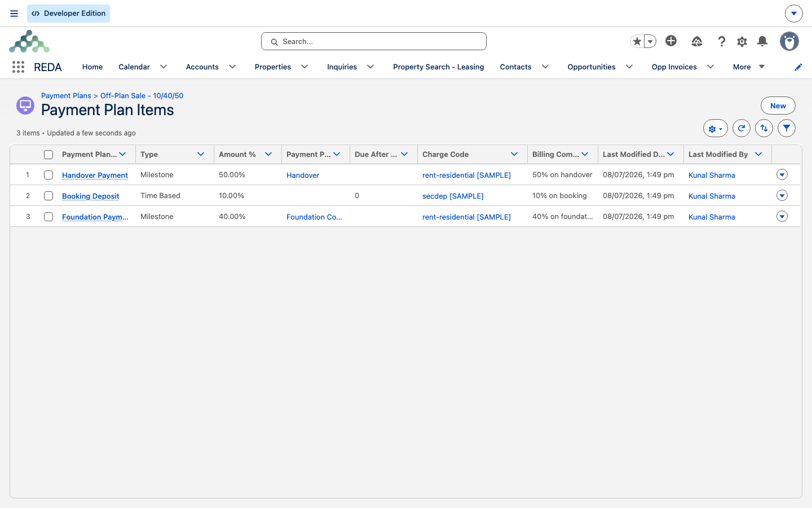The height and width of the screenshot is (508, 812).
Task: Open the user profile avatar
Action: 789,41
